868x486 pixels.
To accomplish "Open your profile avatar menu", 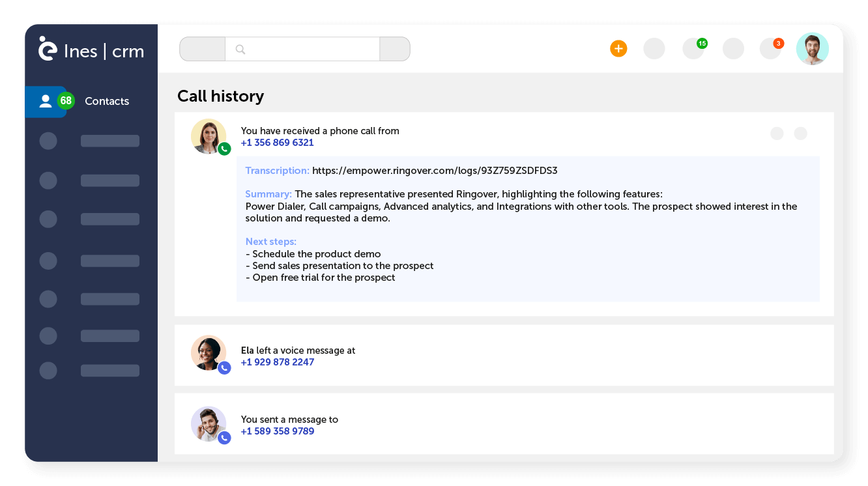I will click(x=812, y=48).
